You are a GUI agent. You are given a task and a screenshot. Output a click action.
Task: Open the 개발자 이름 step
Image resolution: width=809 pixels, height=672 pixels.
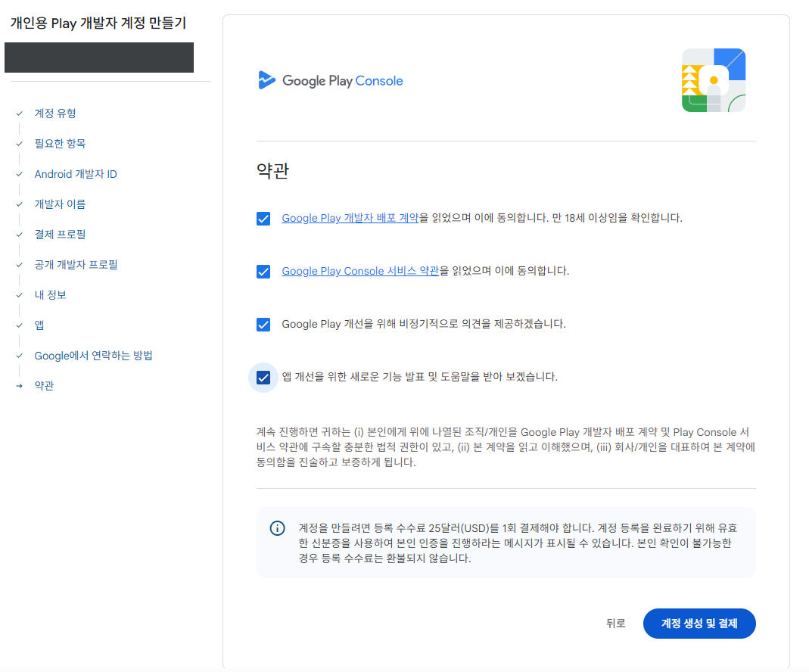click(60, 204)
